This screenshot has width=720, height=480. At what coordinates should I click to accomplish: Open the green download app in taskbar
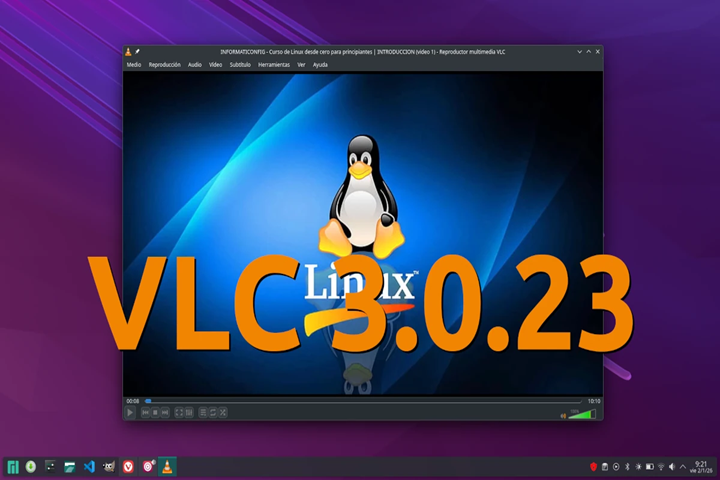point(31,467)
